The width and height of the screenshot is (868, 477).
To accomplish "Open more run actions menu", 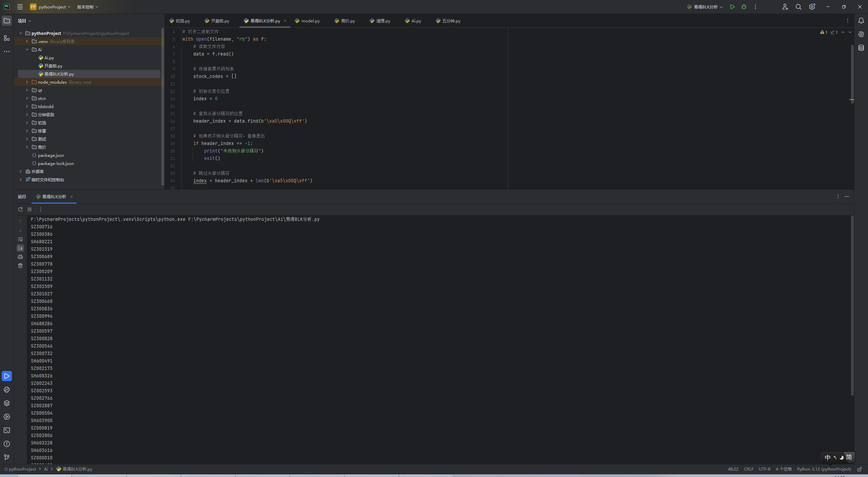I will tap(755, 7).
